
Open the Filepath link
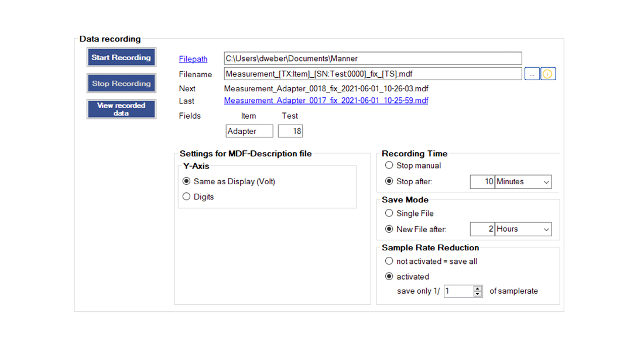[x=193, y=58]
